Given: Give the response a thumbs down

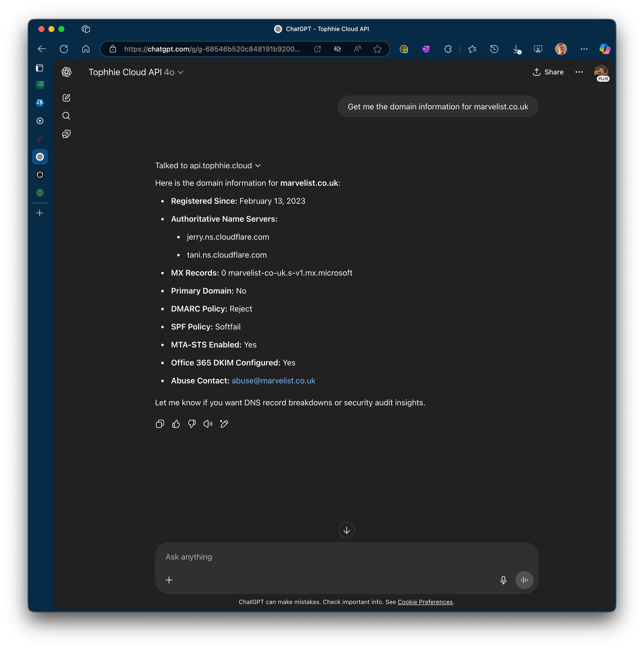Looking at the screenshot, I should [x=192, y=424].
